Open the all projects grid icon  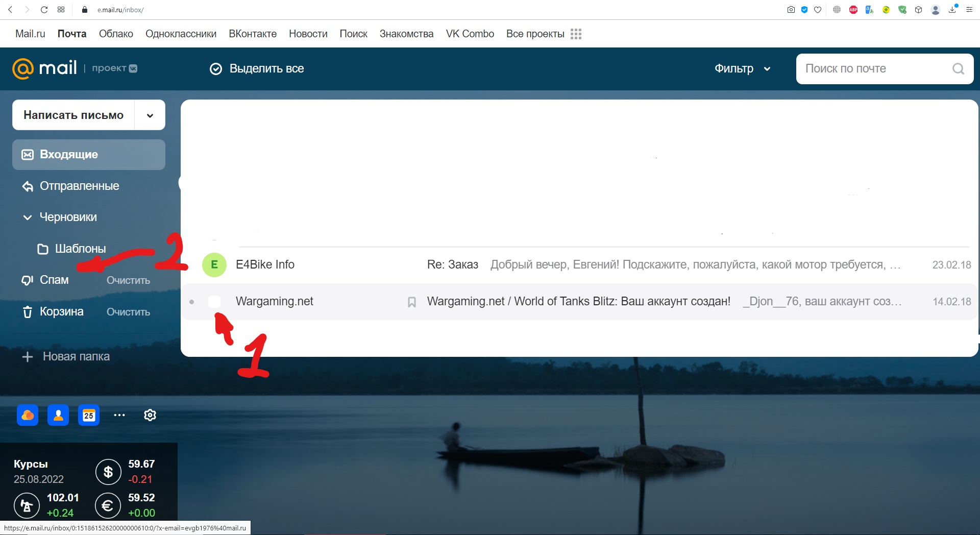(576, 34)
